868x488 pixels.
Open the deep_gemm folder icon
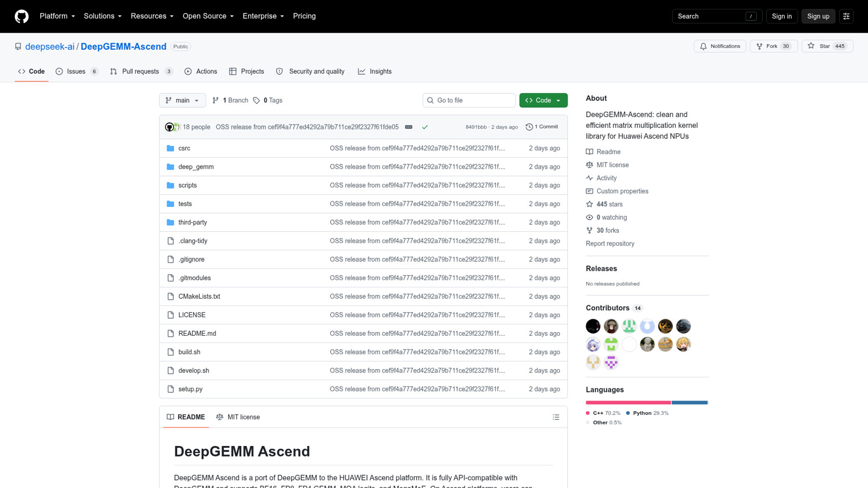(x=170, y=167)
